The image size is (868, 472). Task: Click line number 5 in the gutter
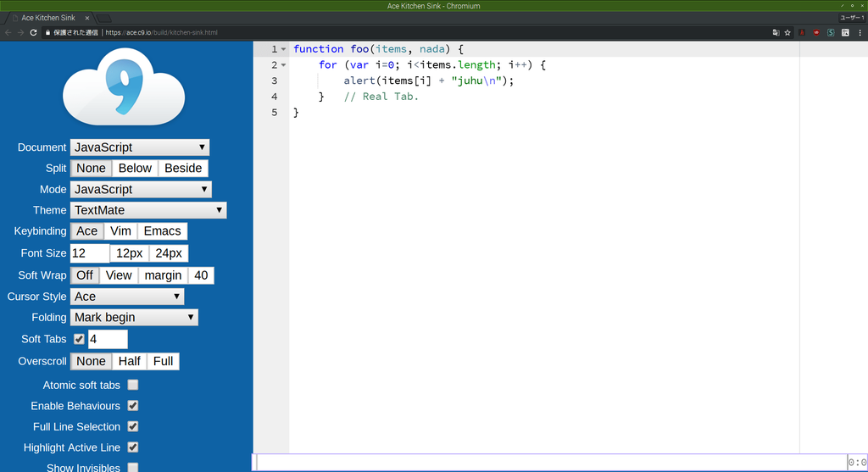tap(275, 113)
